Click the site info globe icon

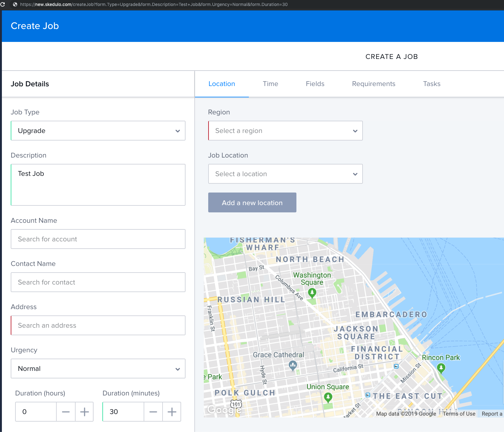[x=15, y=4]
